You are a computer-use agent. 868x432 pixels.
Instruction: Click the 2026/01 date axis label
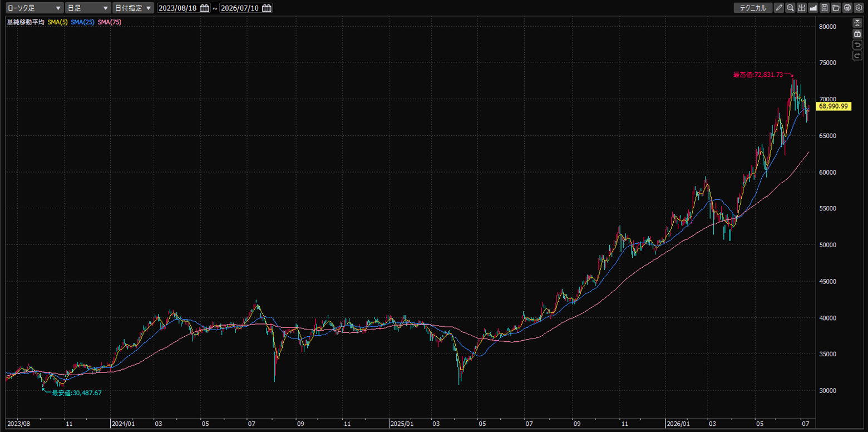pyautogui.click(x=678, y=424)
